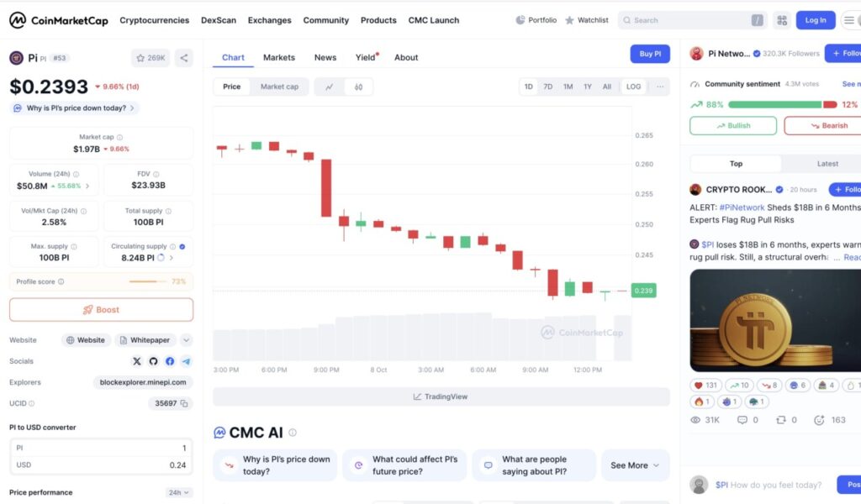
Task: Open Pi's GitHub social link
Action: click(153, 361)
